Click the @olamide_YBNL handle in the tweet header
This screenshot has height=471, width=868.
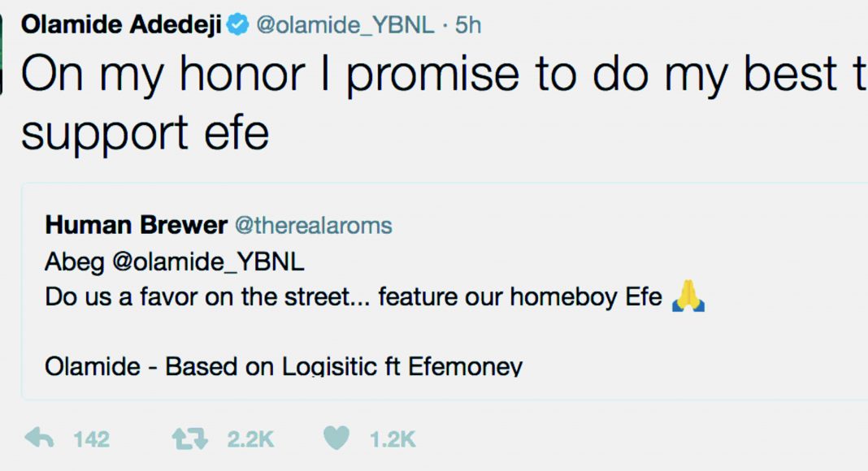click(345, 25)
